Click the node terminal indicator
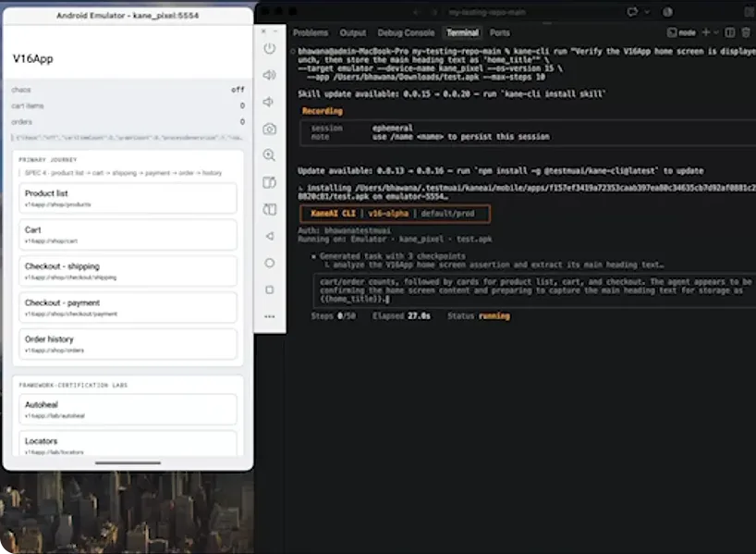This screenshot has height=554, width=756. pos(681,32)
